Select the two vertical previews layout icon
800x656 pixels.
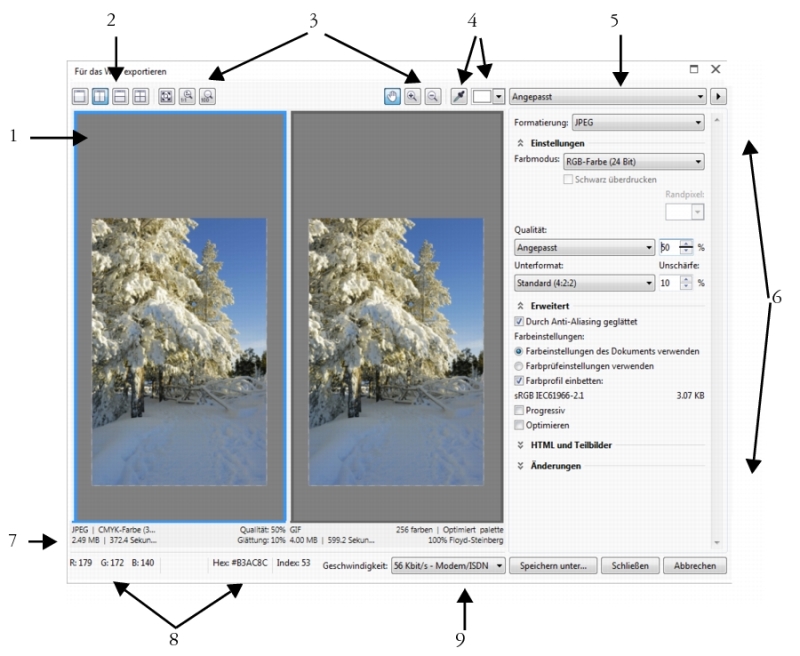[102, 97]
